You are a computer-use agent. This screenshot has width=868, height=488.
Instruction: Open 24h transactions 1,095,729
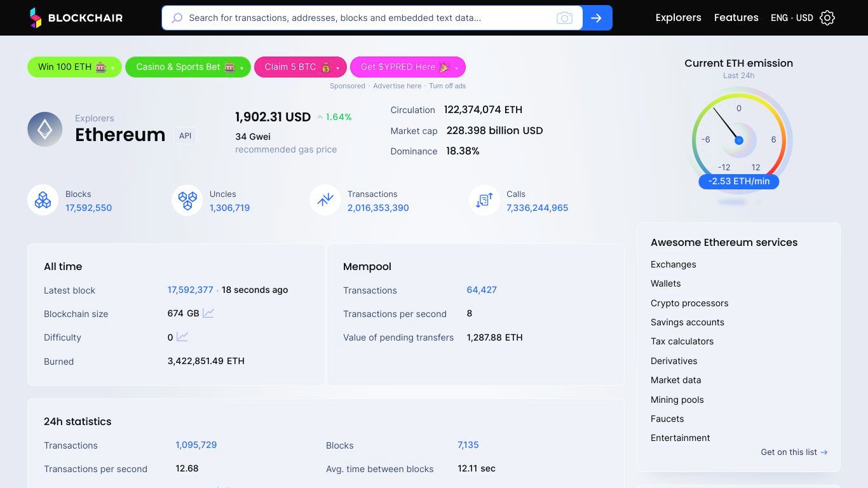coord(196,445)
